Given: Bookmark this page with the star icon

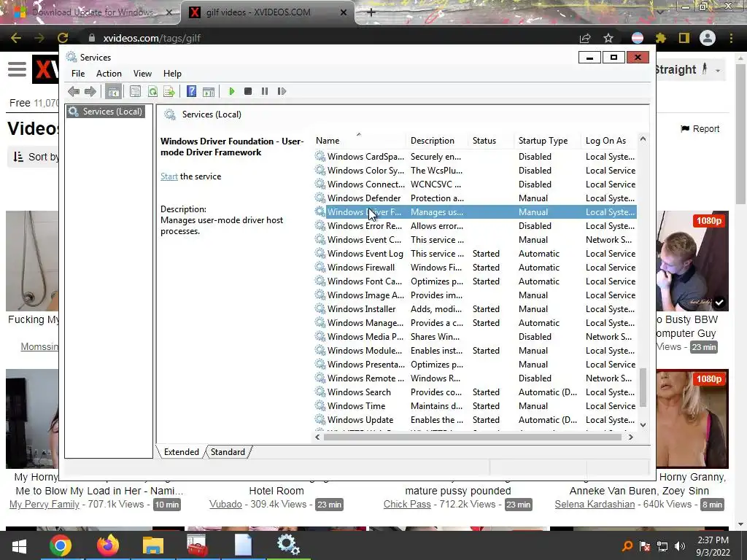Looking at the screenshot, I should point(608,38).
